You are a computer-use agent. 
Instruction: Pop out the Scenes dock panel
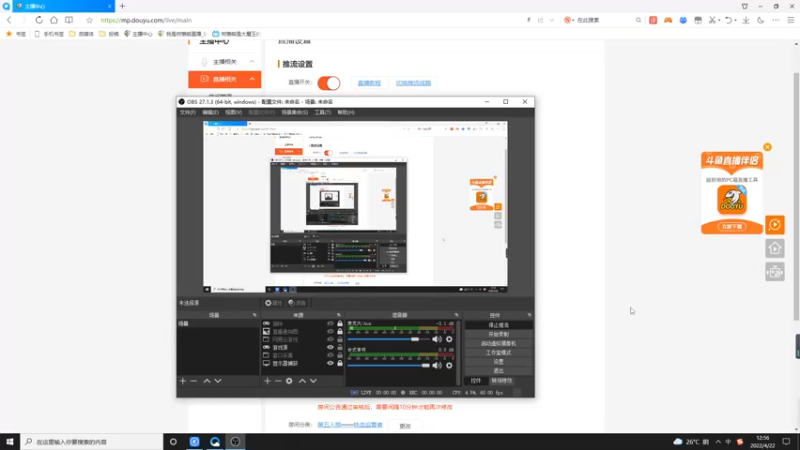[255, 315]
